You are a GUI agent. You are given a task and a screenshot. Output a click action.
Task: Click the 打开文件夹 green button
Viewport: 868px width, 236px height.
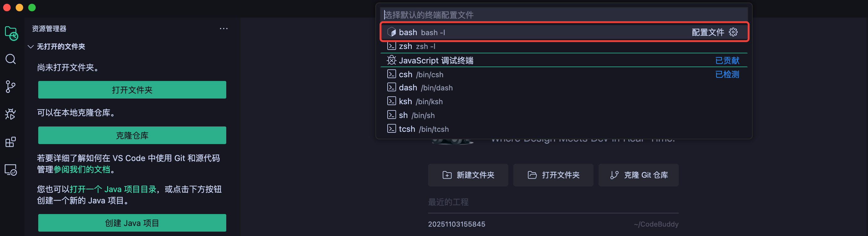click(x=132, y=90)
